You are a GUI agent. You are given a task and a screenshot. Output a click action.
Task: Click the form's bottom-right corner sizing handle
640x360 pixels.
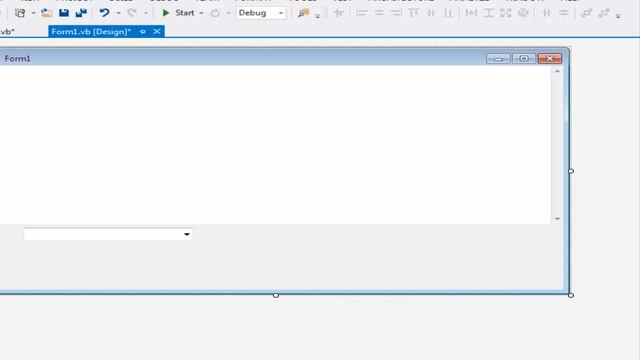(x=571, y=295)
